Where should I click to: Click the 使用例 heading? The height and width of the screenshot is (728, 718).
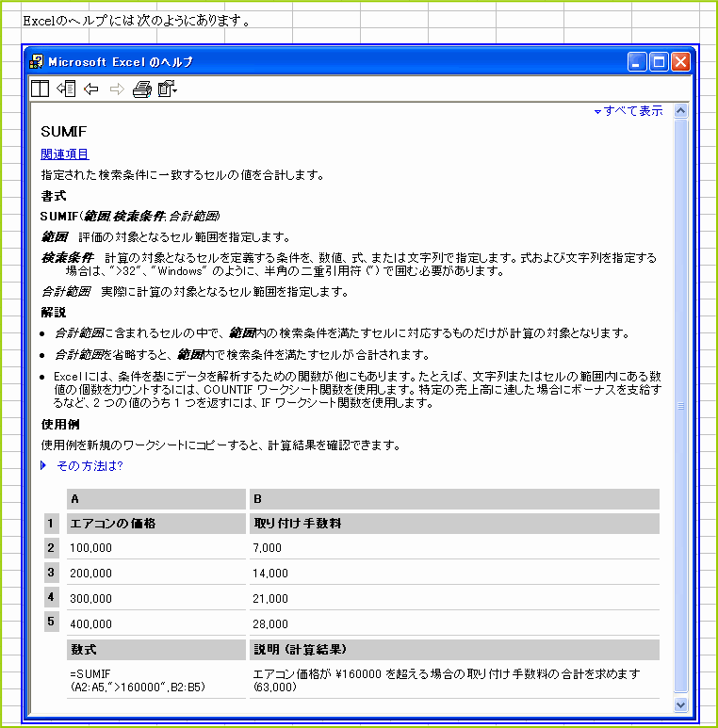[x=60, y=425]
